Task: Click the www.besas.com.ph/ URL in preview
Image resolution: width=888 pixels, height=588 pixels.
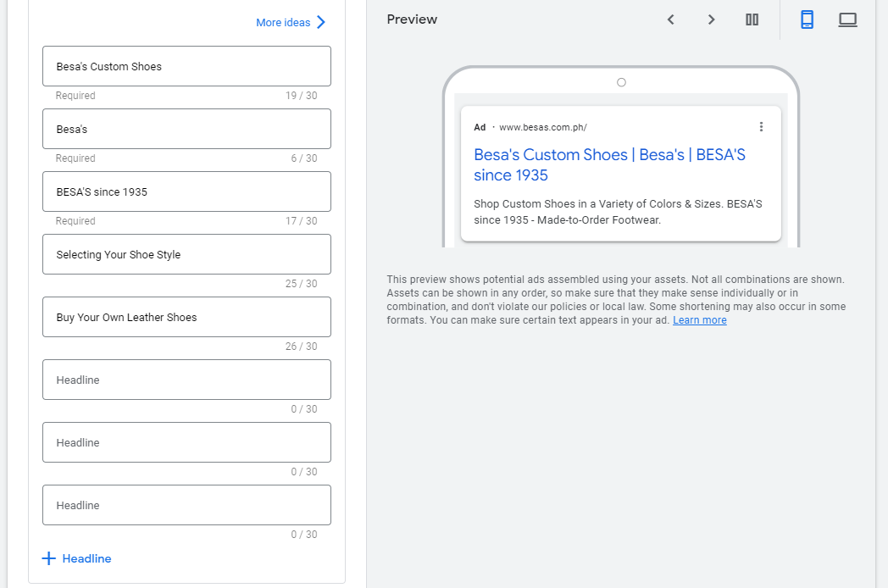Action: click(542, 127)
